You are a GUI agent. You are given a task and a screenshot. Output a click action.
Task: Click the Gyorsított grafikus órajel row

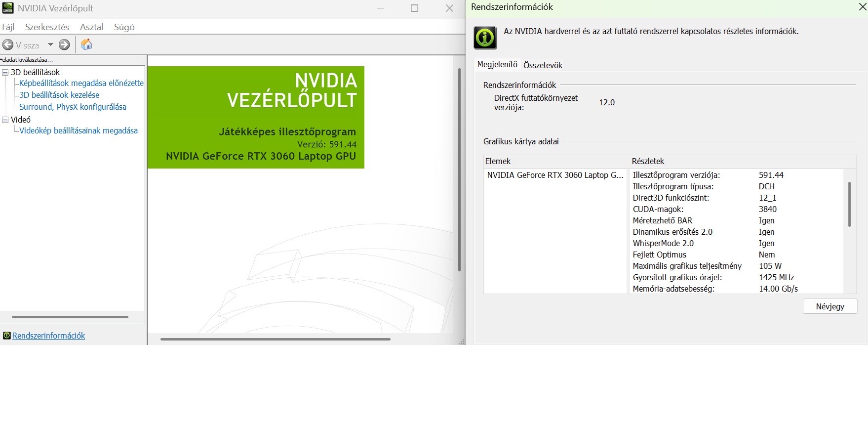pos(737,277)
